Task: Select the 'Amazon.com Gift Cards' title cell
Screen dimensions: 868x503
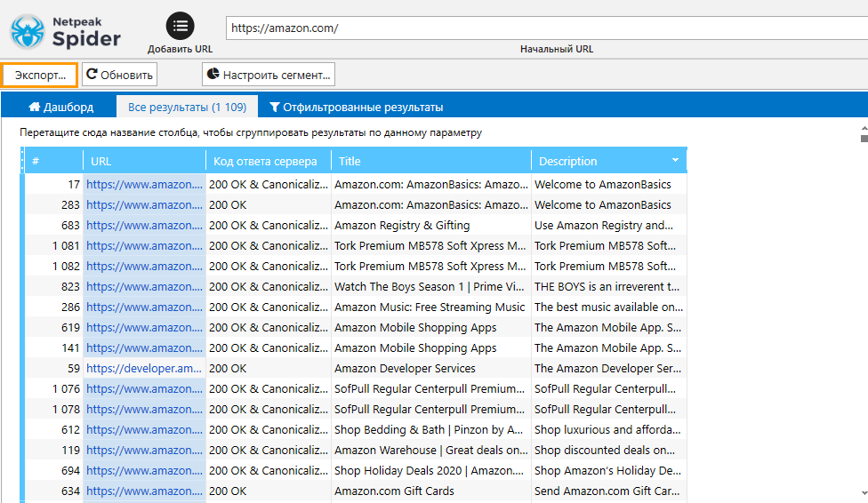Action: 431,491
